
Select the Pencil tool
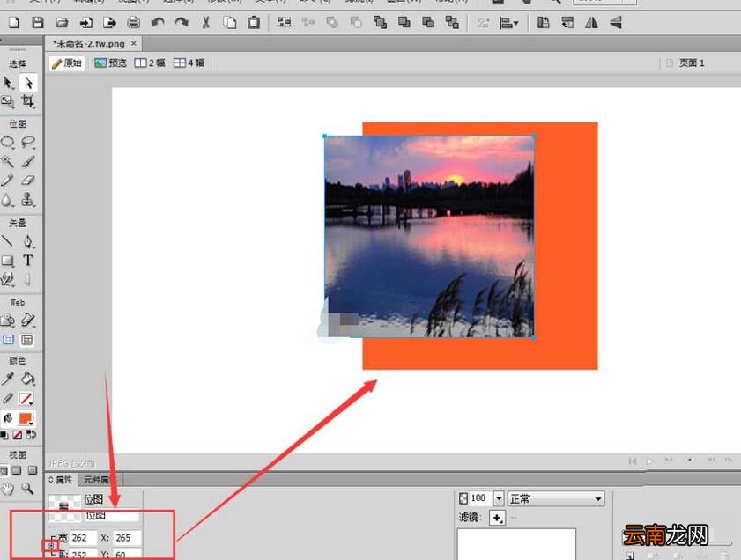point(8,181)
